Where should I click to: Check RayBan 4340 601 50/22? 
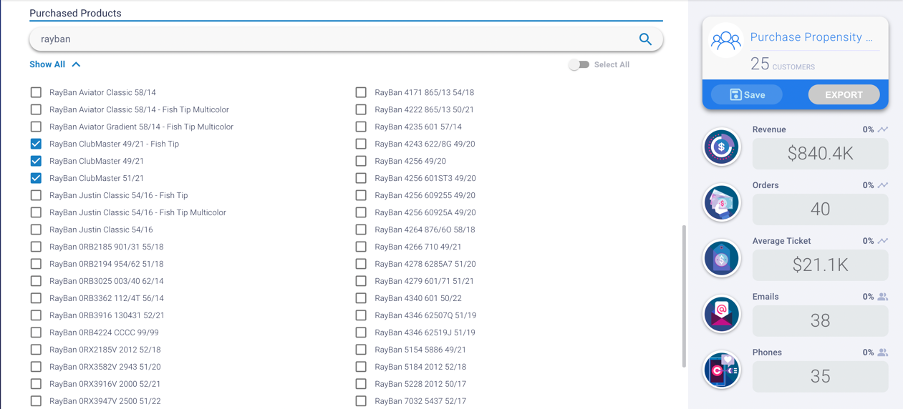click(361, 298)
